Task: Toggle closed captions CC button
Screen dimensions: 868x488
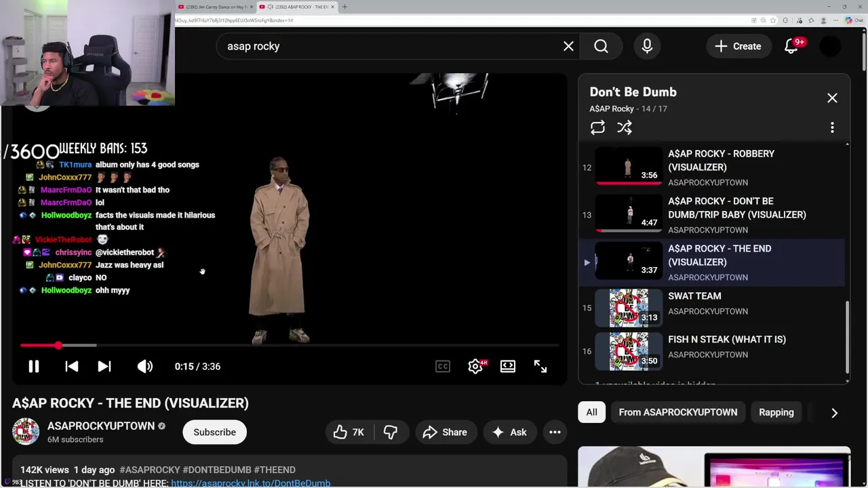Action: [443, 367]
